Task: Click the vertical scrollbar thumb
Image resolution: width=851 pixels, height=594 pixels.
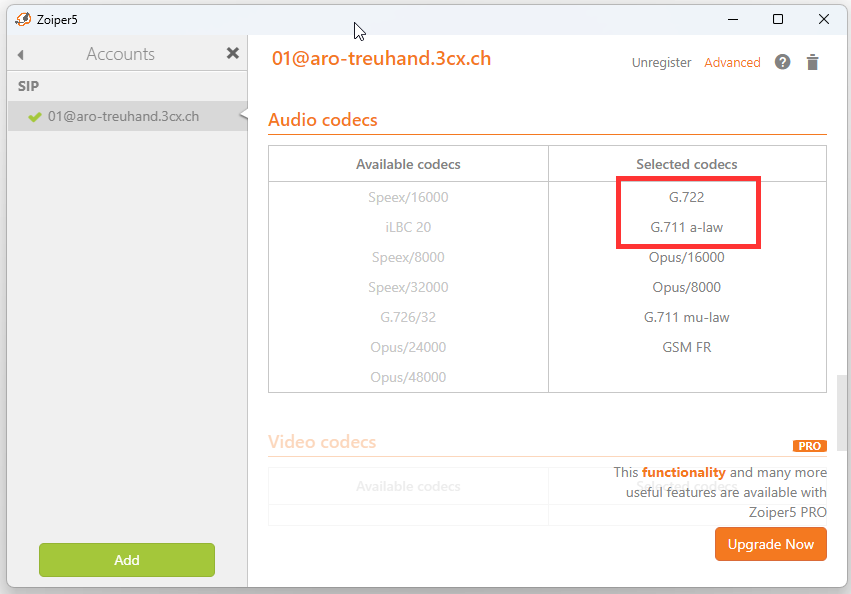Action: 841,413
